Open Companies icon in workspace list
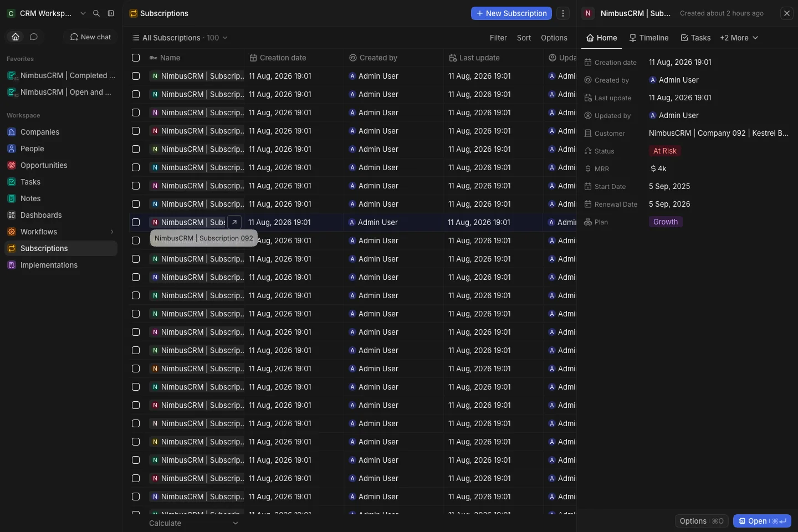This screenshot has width=798, height=532. [x=12, y=132]
